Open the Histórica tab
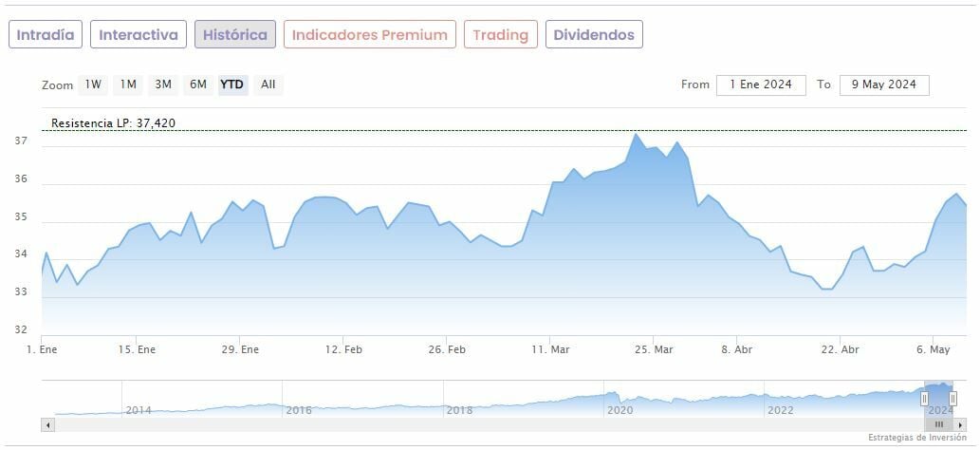Viewport: 980px width, 450px height. (235, 35)
